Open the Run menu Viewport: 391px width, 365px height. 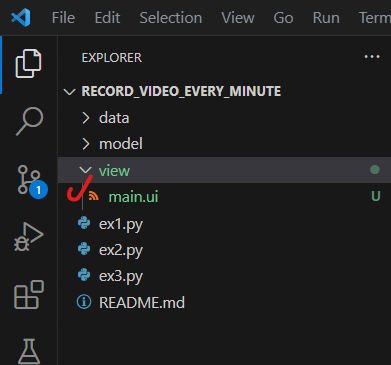(x=326, y=18)
